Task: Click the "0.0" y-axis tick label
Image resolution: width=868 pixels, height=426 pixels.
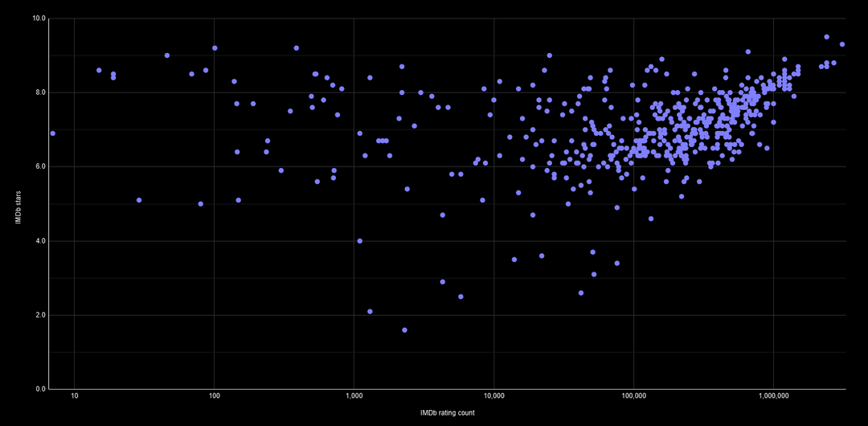Action: (x=40, y=390)
